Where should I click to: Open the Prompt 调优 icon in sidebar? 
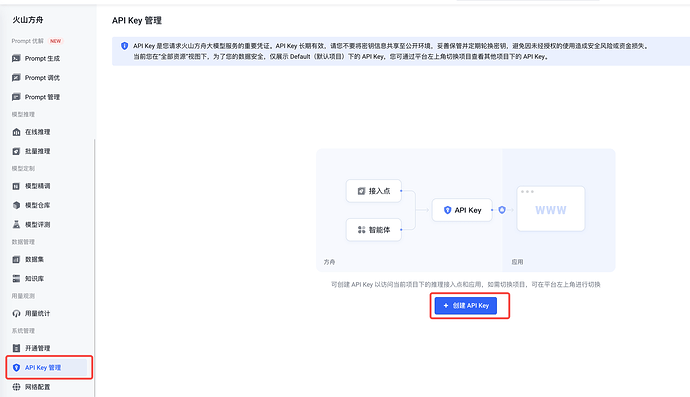(x=16, y=77)
